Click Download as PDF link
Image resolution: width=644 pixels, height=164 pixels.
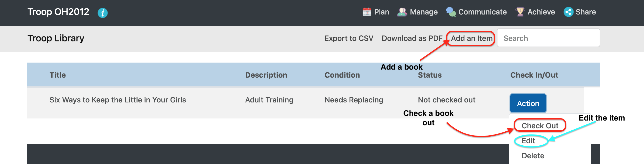coord(412,38)
